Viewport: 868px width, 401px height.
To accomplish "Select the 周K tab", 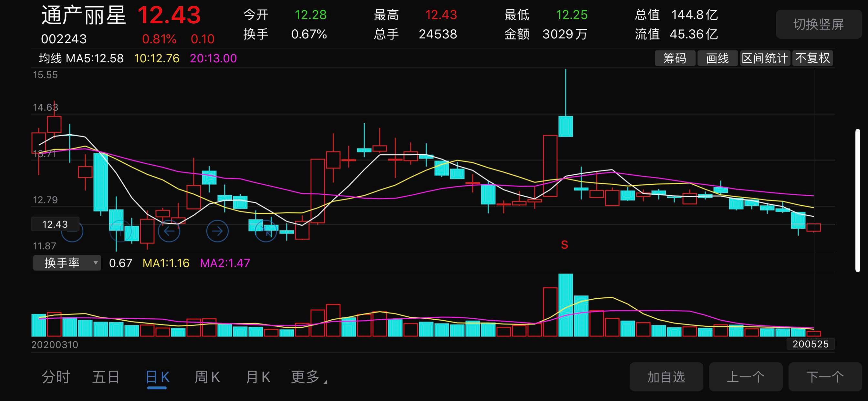I will 207,377.
